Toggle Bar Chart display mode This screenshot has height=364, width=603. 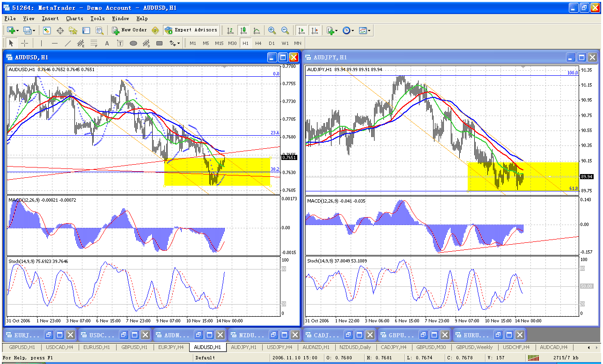(x=230, y=30)
